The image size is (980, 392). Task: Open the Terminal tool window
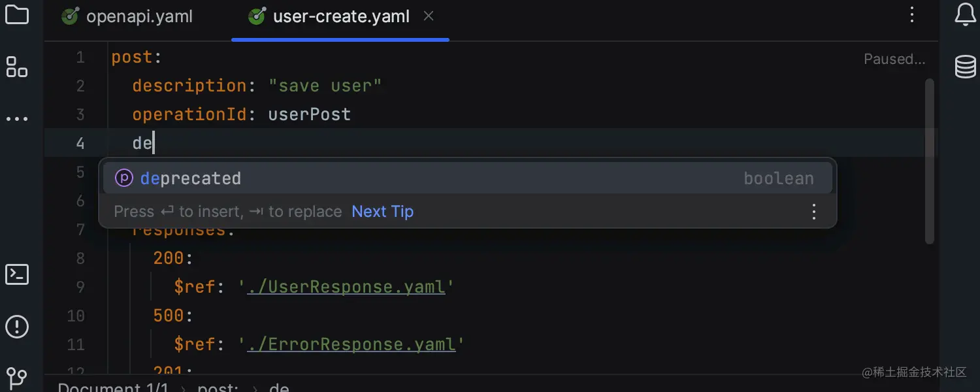coord(16,274)
